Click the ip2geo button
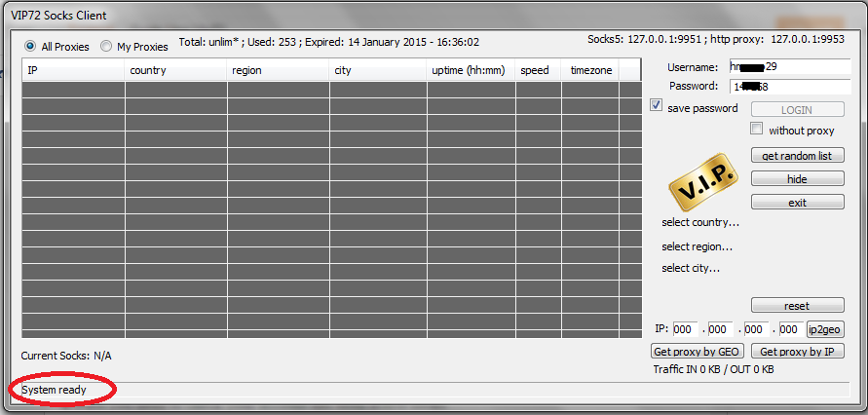Image resolution: width=868 pixels, height=415 pixels. (825, 330)
